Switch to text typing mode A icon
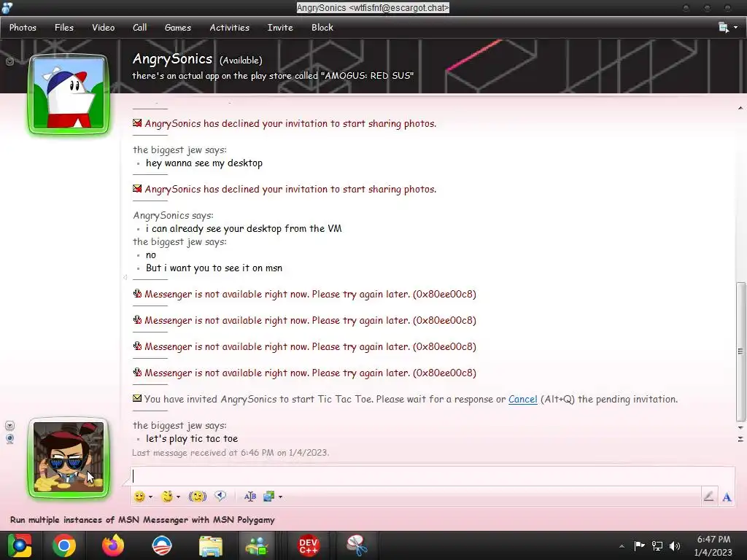 [727, 497]
